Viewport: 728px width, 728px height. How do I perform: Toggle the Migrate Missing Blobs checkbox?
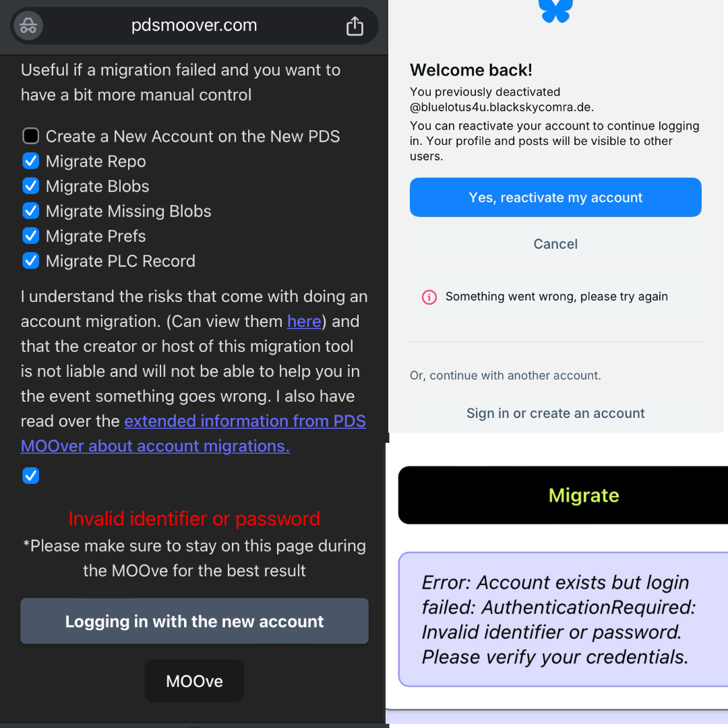point(30,211)
